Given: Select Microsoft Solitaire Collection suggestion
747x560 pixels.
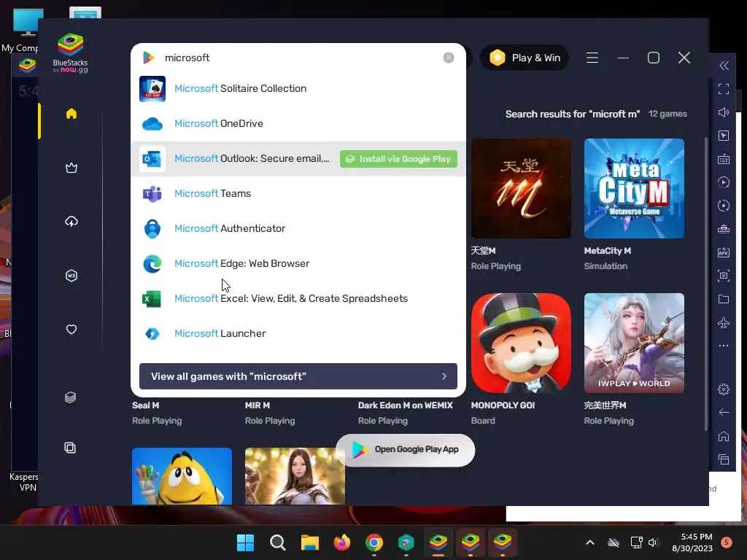Looking at the screenshot, I should [298, 88].
